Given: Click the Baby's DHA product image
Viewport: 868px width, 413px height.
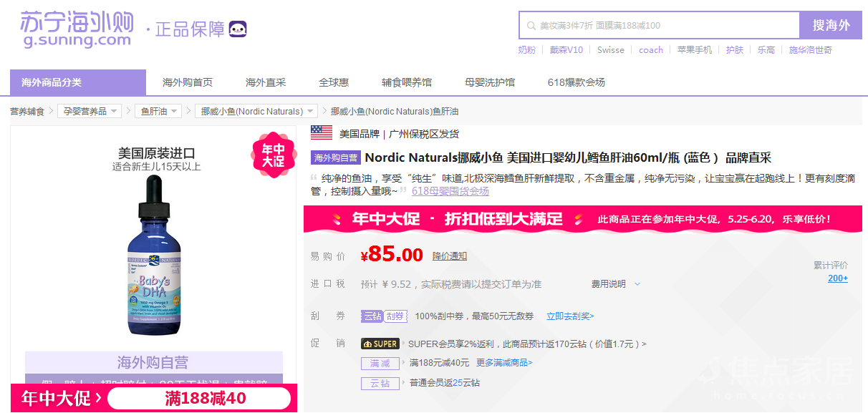Looking at the screenshot, I should (x=154, y=256).
